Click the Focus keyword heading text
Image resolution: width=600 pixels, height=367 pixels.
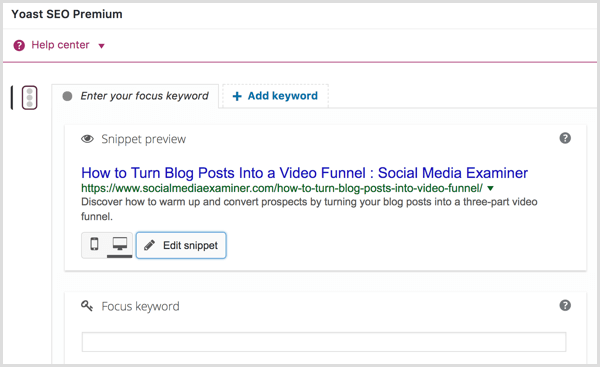140,307
